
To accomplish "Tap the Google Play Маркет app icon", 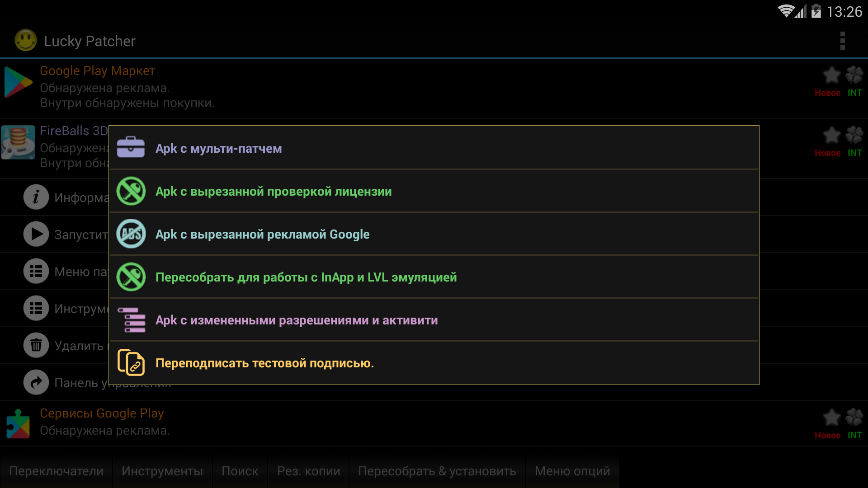I will click(x=19, y=82).
